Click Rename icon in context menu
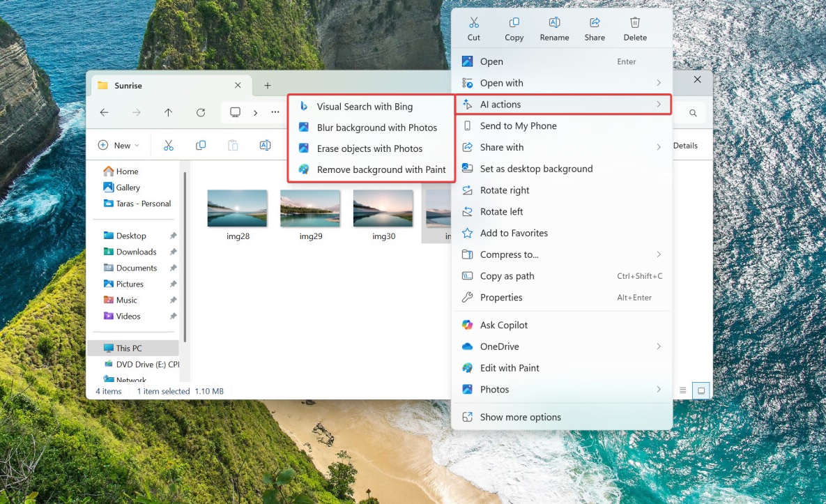This screenshot has height=504, width=826. [554, 22]
